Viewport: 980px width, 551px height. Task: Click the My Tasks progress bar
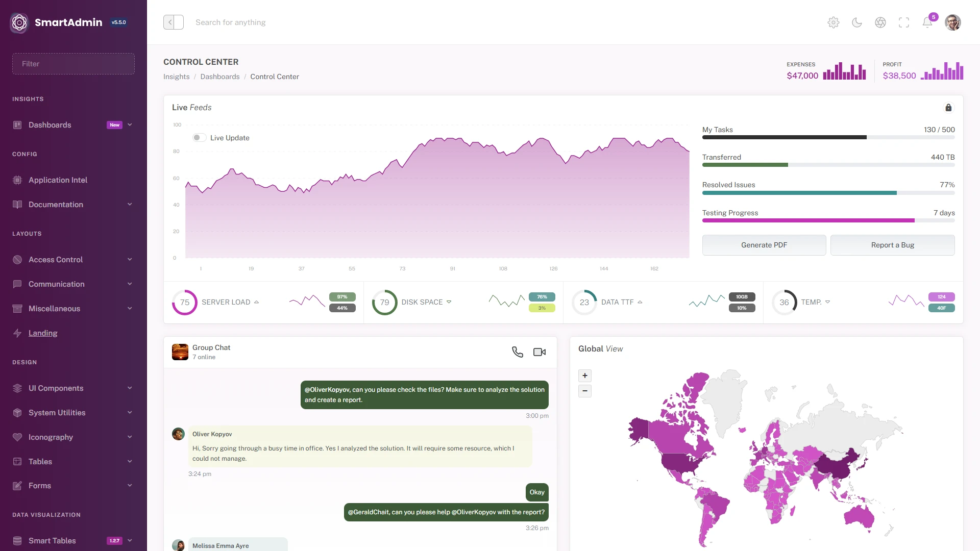pyautogui.click(x=828, y=137)
